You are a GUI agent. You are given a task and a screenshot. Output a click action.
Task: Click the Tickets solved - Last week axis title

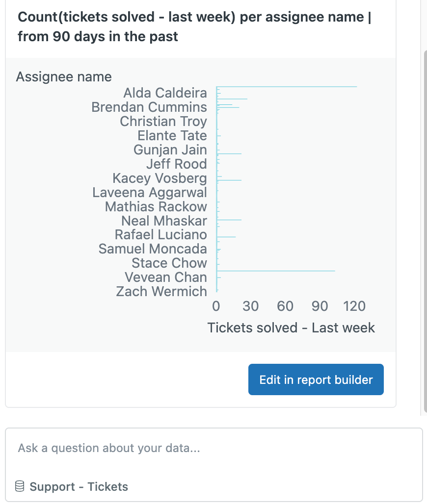(291, 328)
